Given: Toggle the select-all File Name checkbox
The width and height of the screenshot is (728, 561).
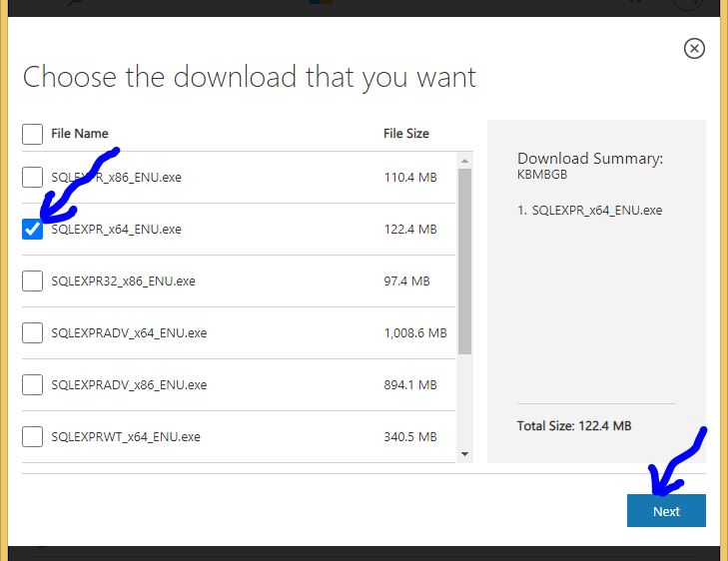Looking at the screenshot, I should (33, 134).
